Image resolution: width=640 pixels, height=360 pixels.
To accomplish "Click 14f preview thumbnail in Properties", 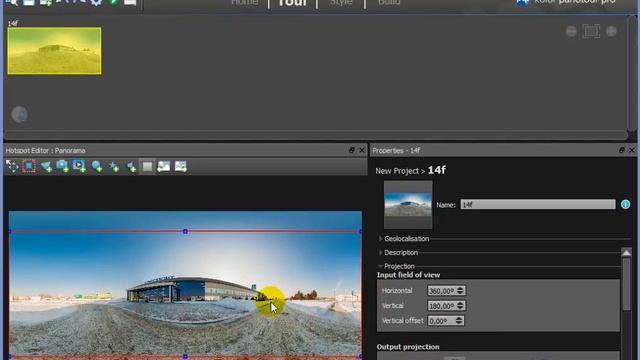I will (408, 204).
